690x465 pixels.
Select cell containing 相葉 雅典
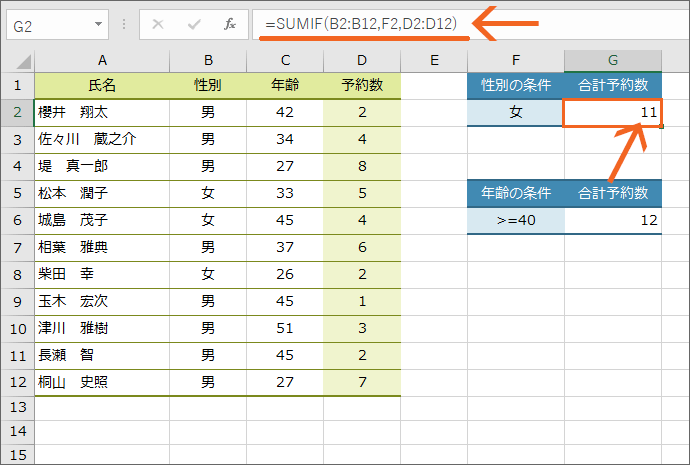pyautogui.click(x=102, y=248)
